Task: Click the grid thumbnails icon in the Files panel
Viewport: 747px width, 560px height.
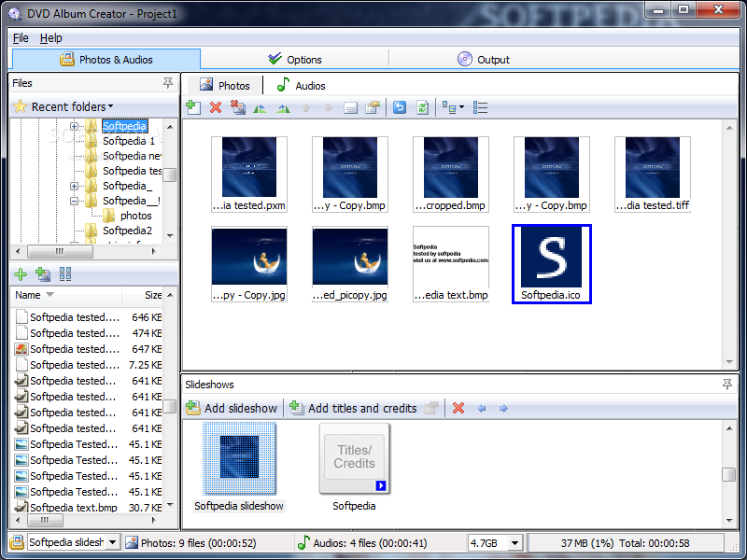Action: [x=65, y=273]
